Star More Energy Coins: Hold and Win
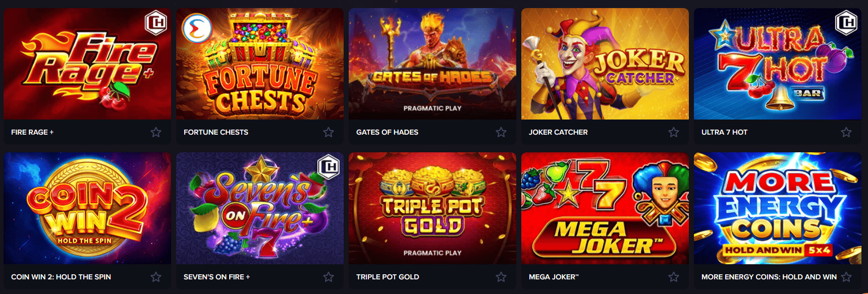The height and width of the screenshot is (294, 868). (846, 277)
